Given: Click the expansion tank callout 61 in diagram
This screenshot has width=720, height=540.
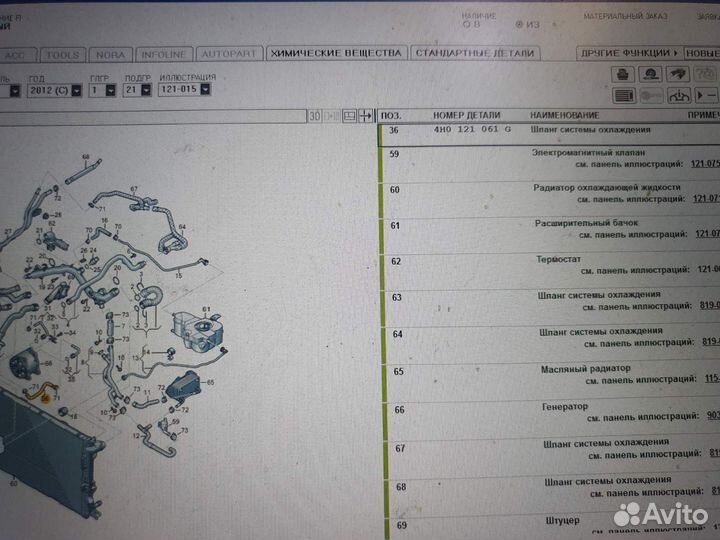Looking at the screenshot, I should pyautogui.click(x=207, y=308).
